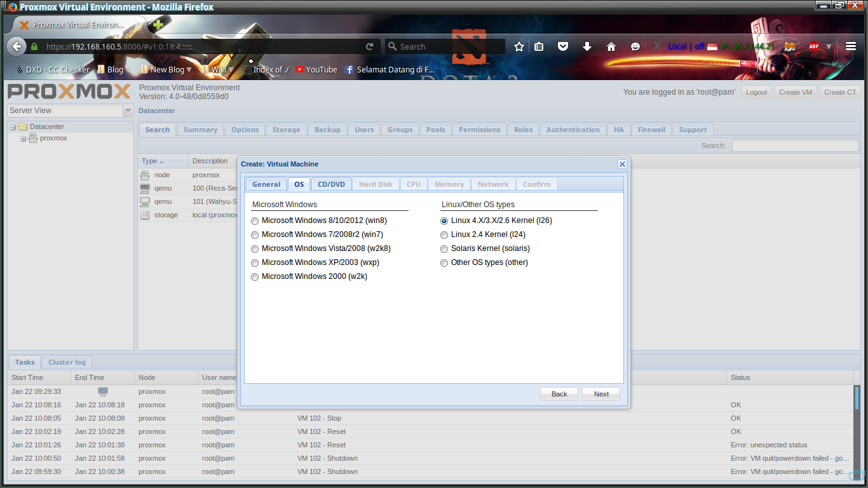868x488 pixels.
Task: Open a new tab with the plus icon
Action: (158, 25)
